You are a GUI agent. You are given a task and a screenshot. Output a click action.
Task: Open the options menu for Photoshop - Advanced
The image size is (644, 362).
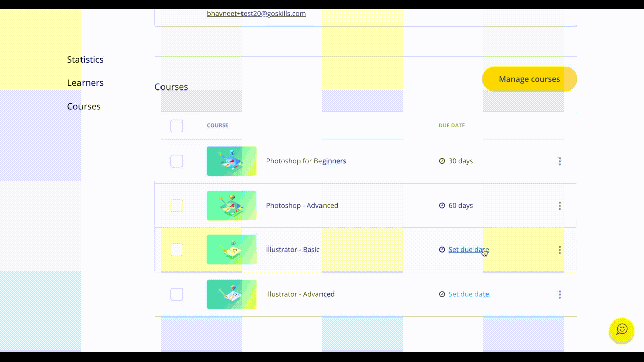pos(560,205)
